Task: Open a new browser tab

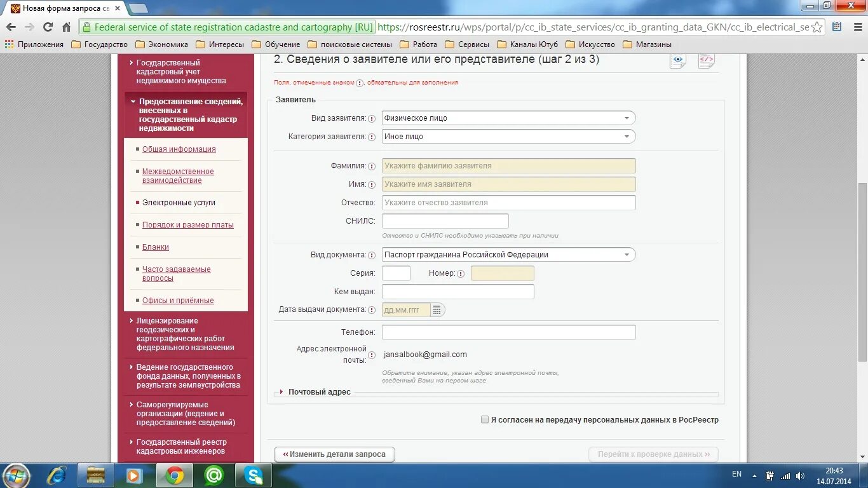Action: [138, 8]
